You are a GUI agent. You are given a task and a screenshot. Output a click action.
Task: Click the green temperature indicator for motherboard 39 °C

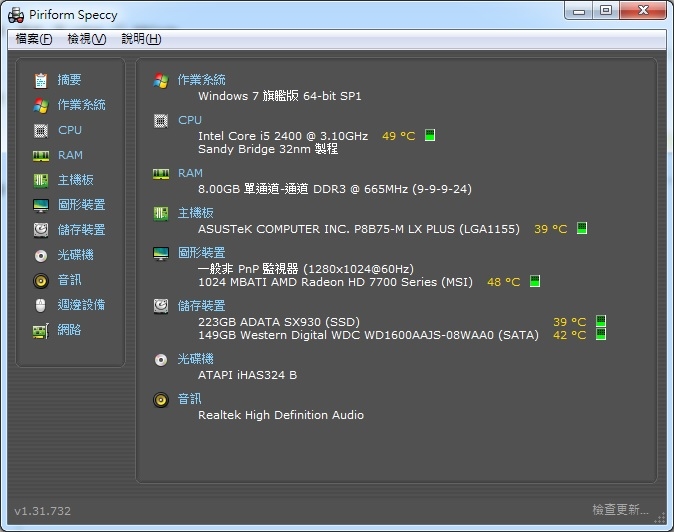tap(582, 228)
